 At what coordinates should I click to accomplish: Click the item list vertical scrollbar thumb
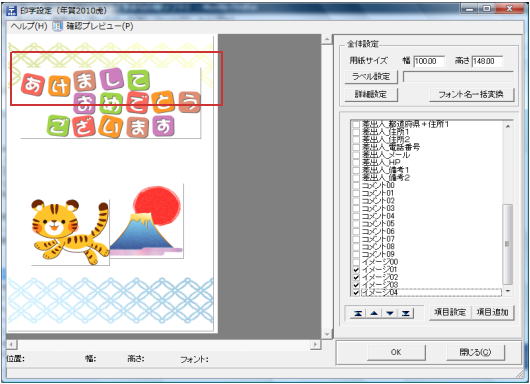click(508, 244)
